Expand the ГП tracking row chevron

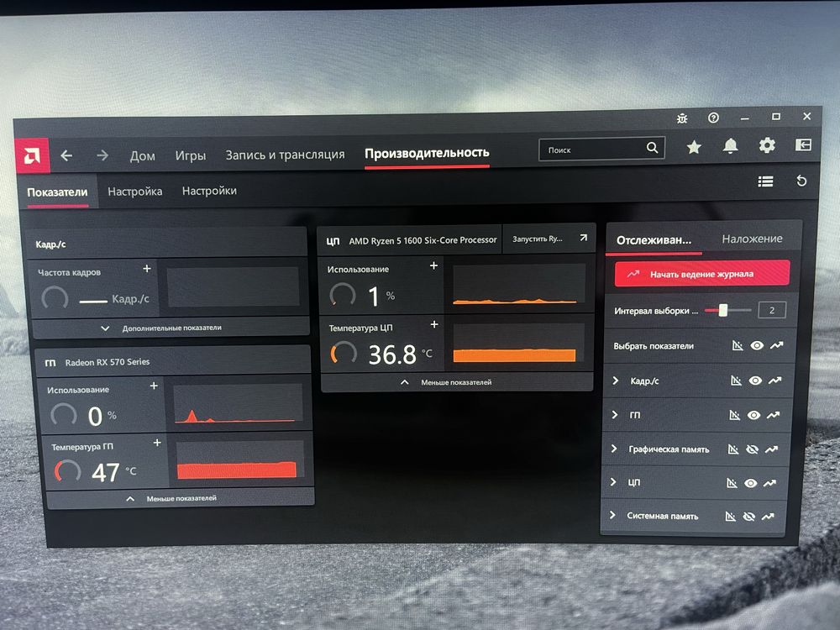coord(615,415)
